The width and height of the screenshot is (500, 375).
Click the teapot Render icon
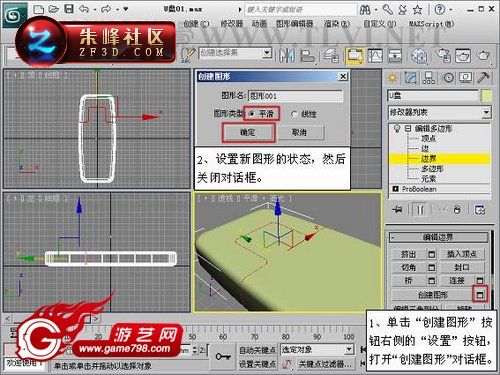coord(483,55)
